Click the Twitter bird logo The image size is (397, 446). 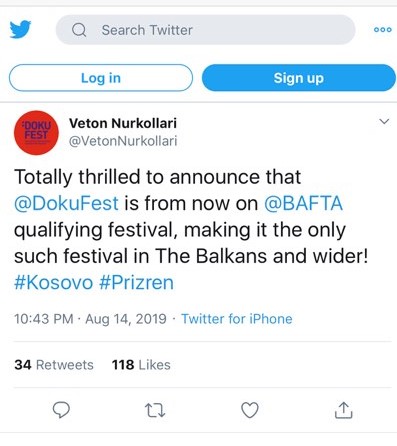(x=20, y=29)
